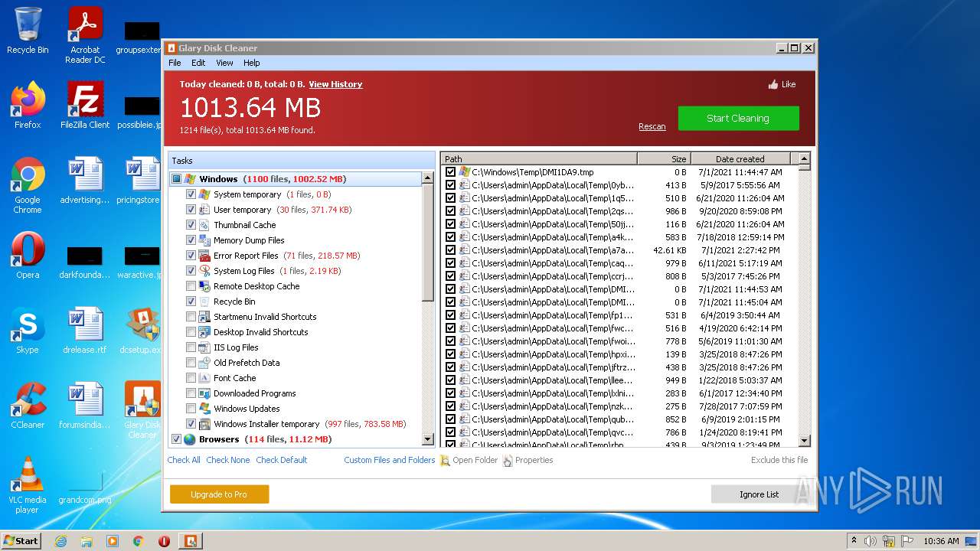Open the FileZilla Client desktop icon
The width and height of the screenshot is (980, 551).
(85, 106)
